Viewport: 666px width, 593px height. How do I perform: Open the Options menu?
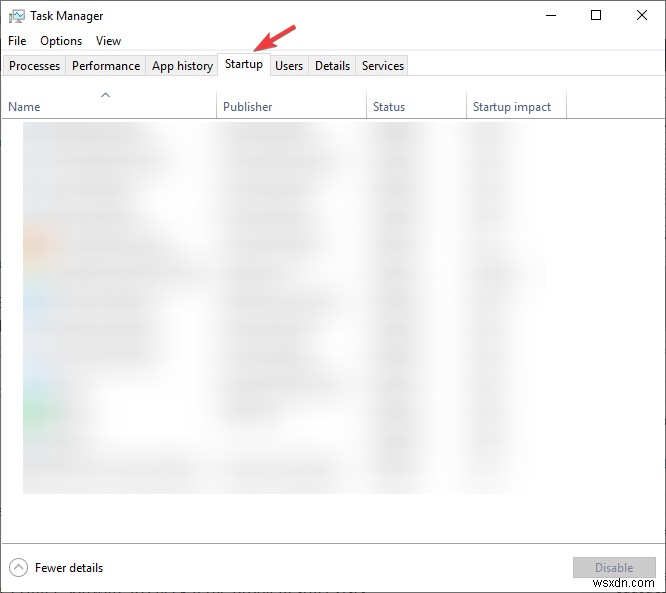61,41
